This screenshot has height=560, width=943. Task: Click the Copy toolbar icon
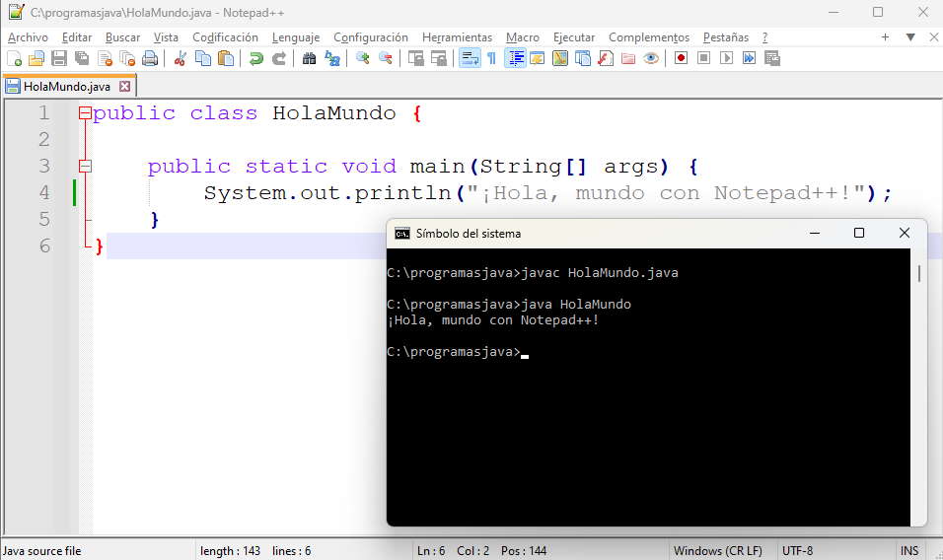pyautogui.click(x=203, y=58)
